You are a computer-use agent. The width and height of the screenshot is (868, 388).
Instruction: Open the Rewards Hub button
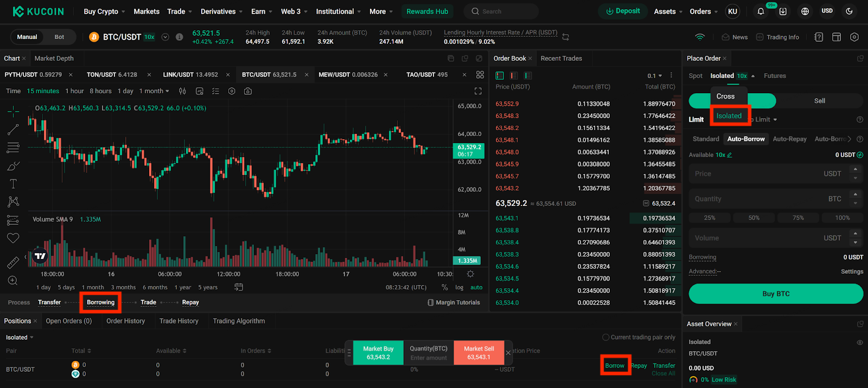click(427, 11)
